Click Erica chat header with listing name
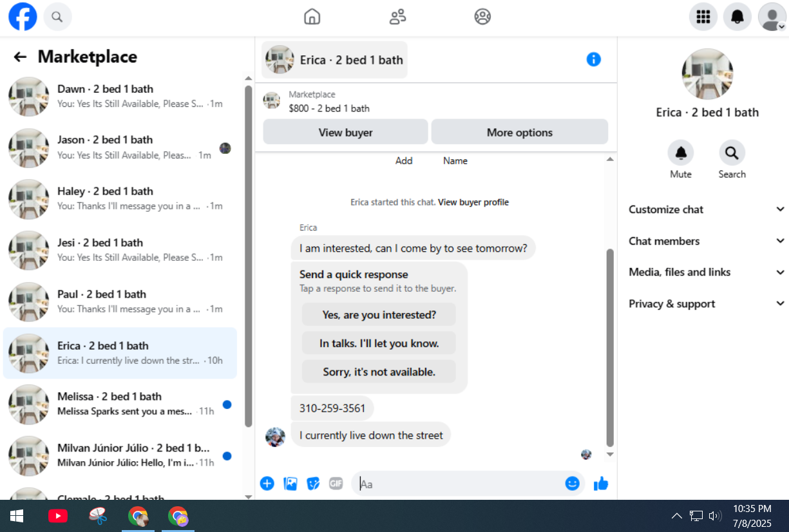Viewport: 789px width, 532px height. [x=335, y=60]
